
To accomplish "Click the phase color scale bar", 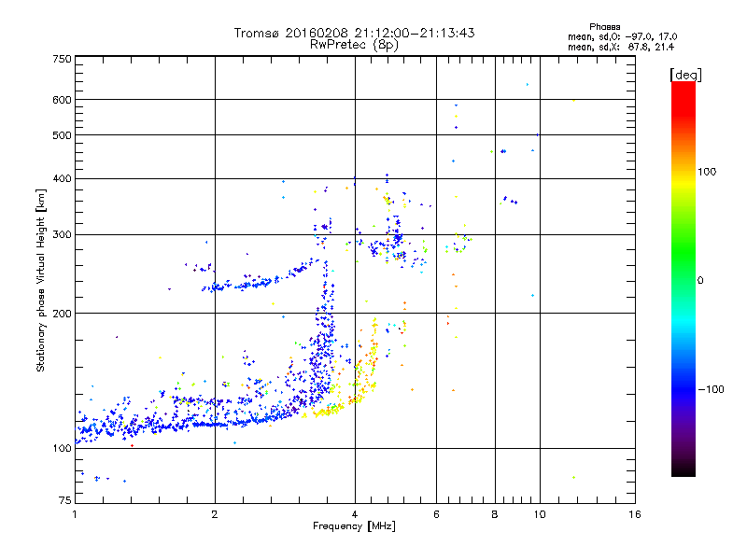I will pos(684,279).
